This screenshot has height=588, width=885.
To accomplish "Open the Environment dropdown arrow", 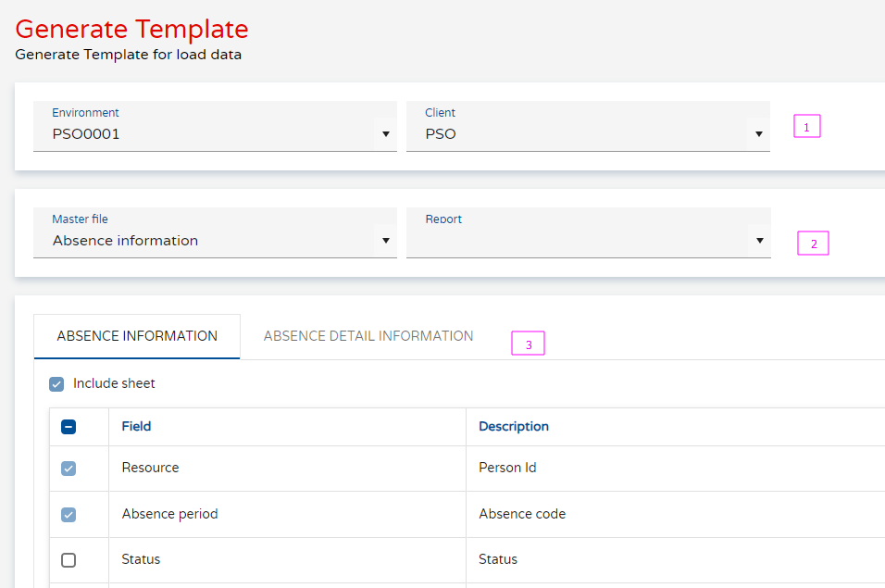I will pos(386,133).
